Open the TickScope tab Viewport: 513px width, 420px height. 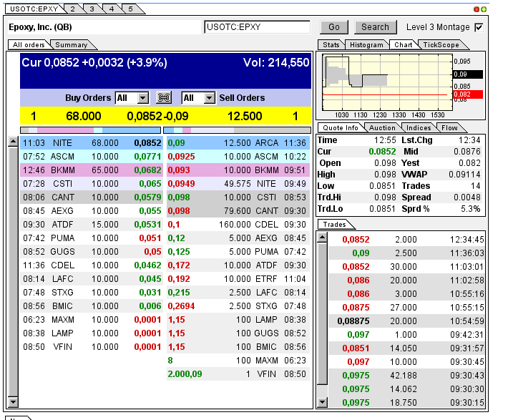click(441, 45)
